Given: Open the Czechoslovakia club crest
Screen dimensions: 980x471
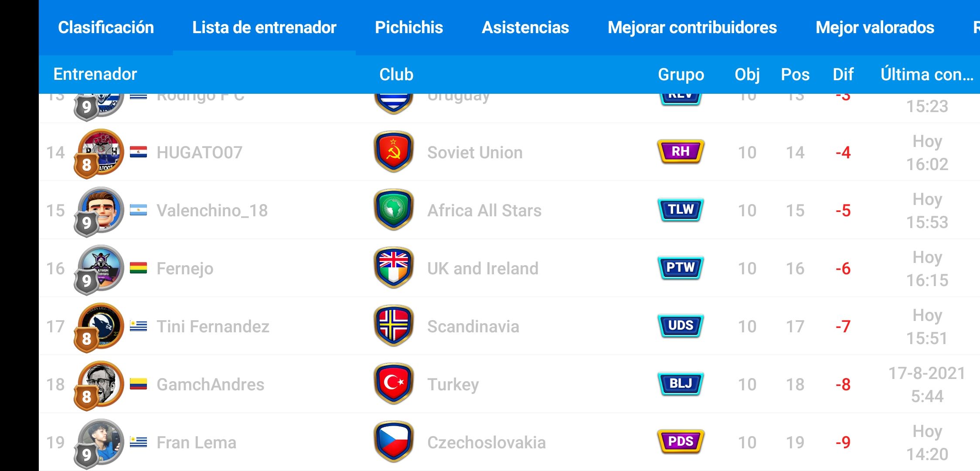Looking at the screenshot, I should click(394, 442).
